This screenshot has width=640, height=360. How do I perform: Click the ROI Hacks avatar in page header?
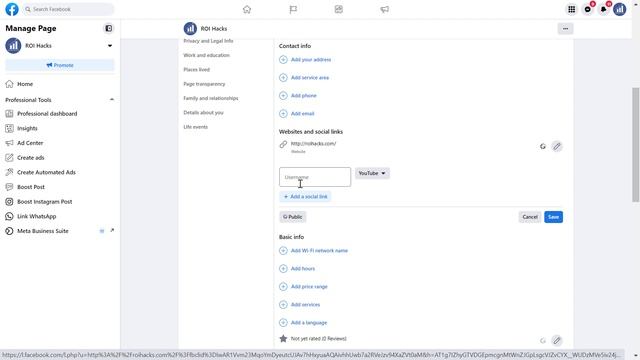click(x=190, y=29)
